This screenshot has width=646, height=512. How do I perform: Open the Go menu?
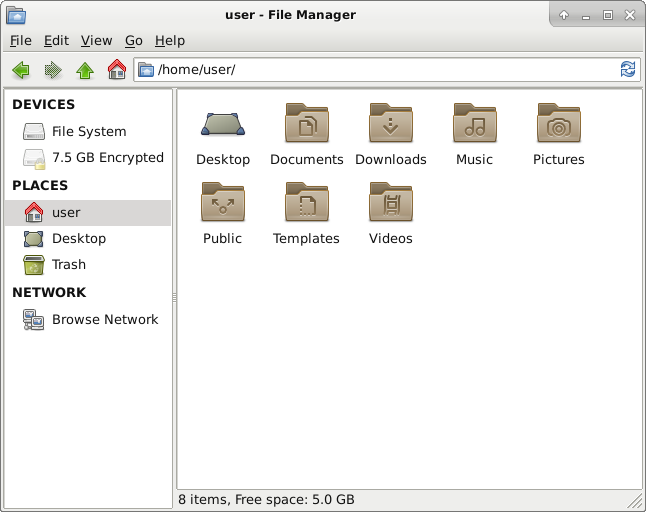134,40
